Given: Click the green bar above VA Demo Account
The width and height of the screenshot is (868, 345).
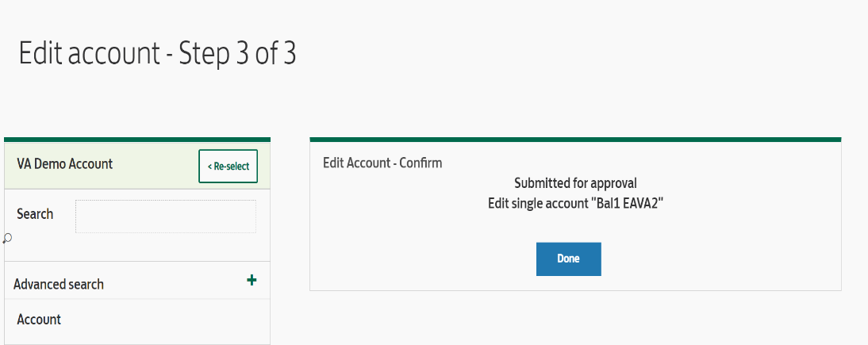Looking at the screenshot, I should click(x=137, y=140).
